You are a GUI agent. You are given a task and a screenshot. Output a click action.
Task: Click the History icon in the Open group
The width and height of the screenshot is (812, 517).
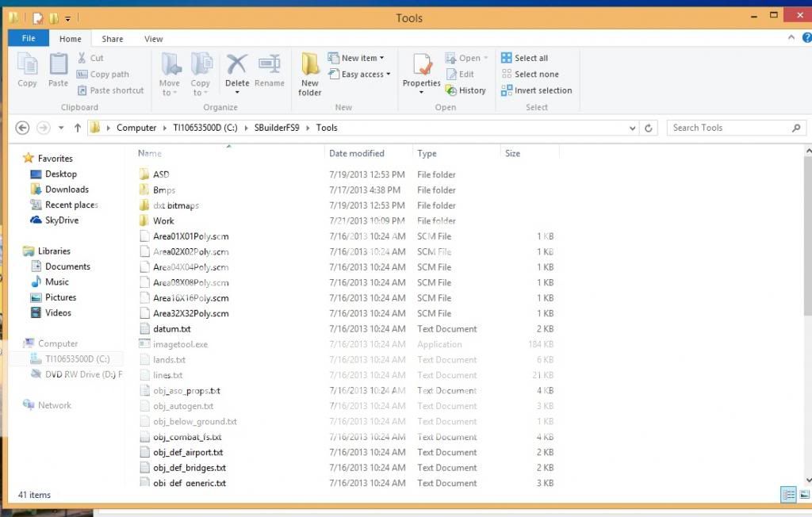(466, 90)
